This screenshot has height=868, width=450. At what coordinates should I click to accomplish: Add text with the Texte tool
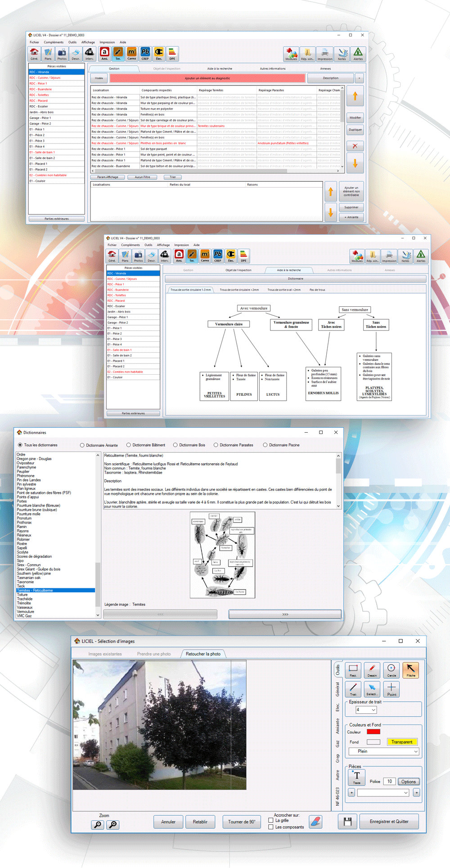point(356,777)
